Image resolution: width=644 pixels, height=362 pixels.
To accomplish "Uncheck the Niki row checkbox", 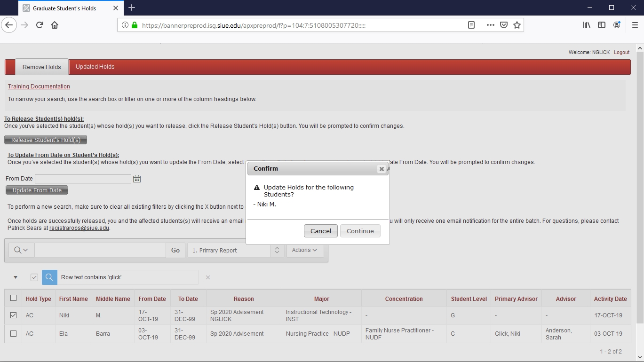I will point(13,315).
